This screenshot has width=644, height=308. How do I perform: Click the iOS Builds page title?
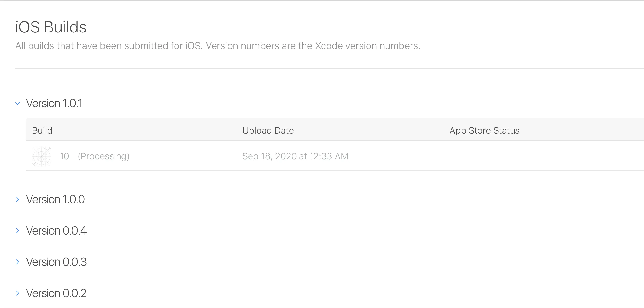[51, 27]
